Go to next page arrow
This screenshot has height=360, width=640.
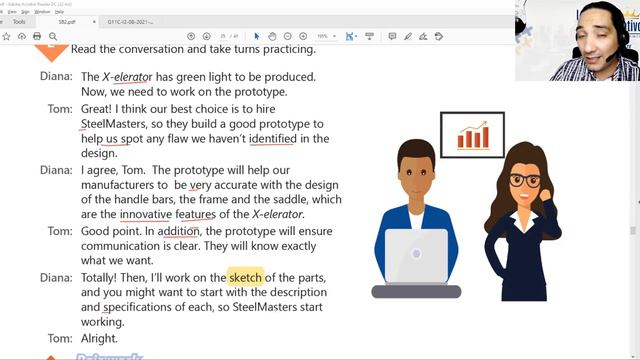pyautogui.click(x=207, y=36)
